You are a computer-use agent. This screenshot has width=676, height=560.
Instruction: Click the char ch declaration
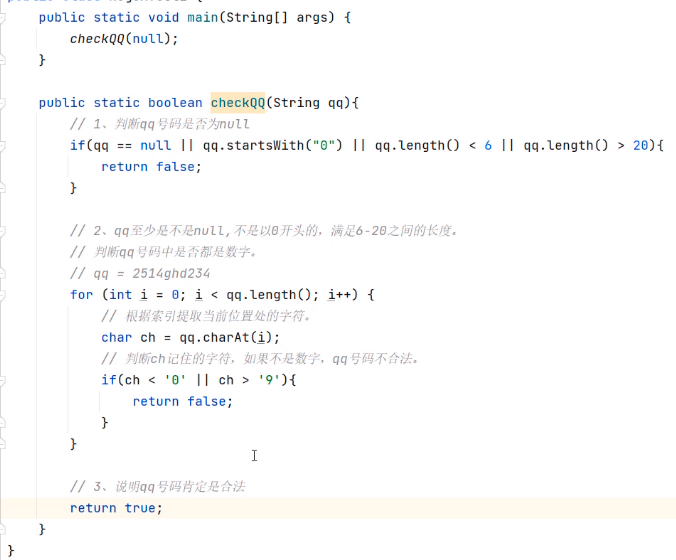pos(128,338)
